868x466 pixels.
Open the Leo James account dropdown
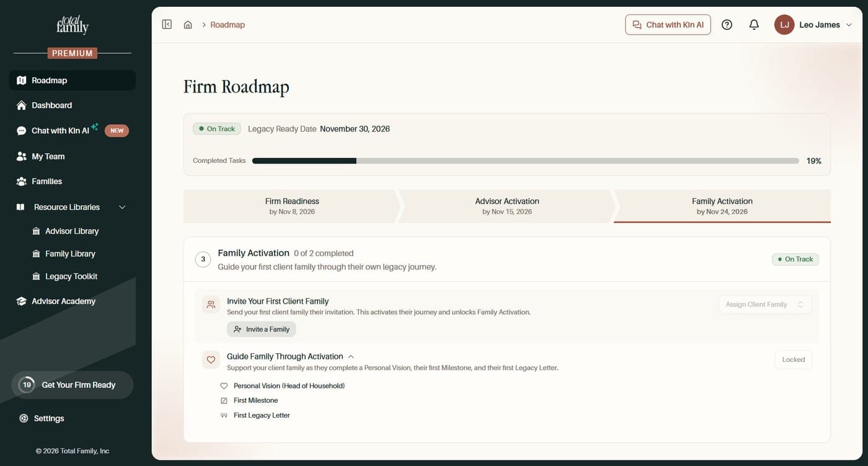click(813, 25)
